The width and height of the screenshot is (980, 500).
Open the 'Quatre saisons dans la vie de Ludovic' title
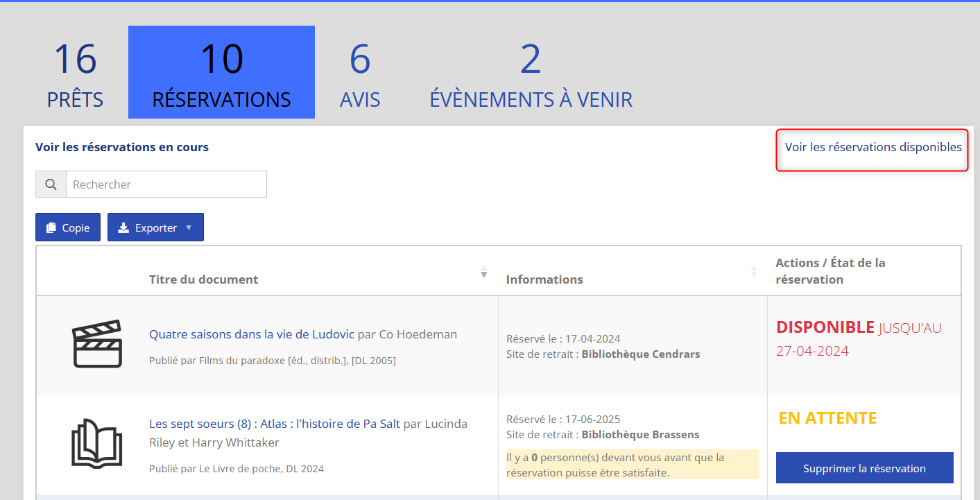pyautogui.click(x=251, y=334)
